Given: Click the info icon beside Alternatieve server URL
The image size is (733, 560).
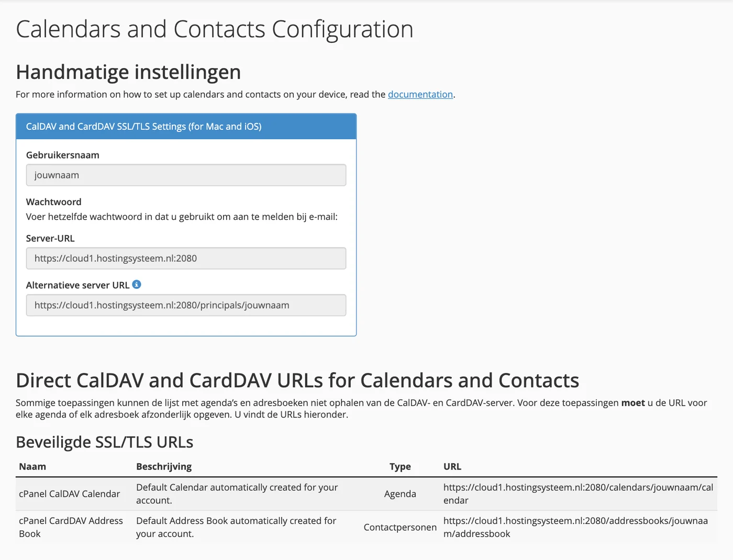Looking at the screenshot, I should tap(137, 284).
